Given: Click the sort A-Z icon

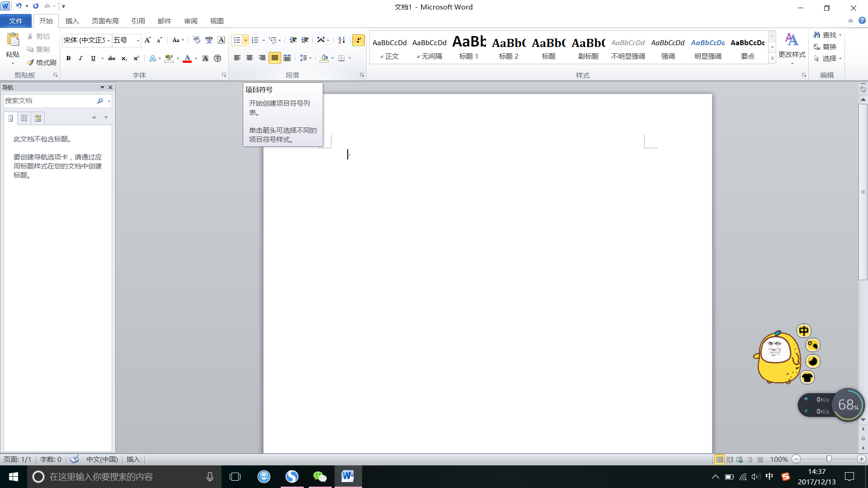Looking at the screenshot, I should 342,40.
